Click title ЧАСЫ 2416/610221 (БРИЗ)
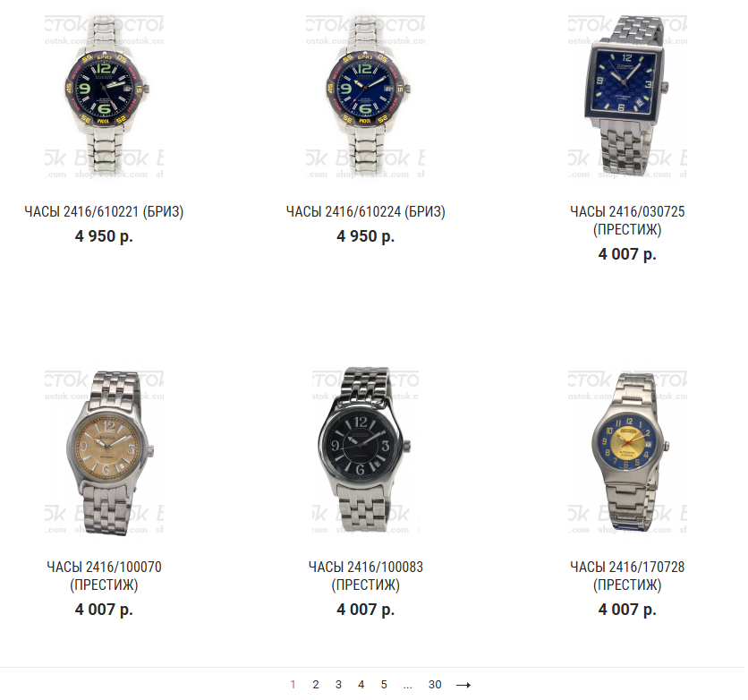 [104, 211]
